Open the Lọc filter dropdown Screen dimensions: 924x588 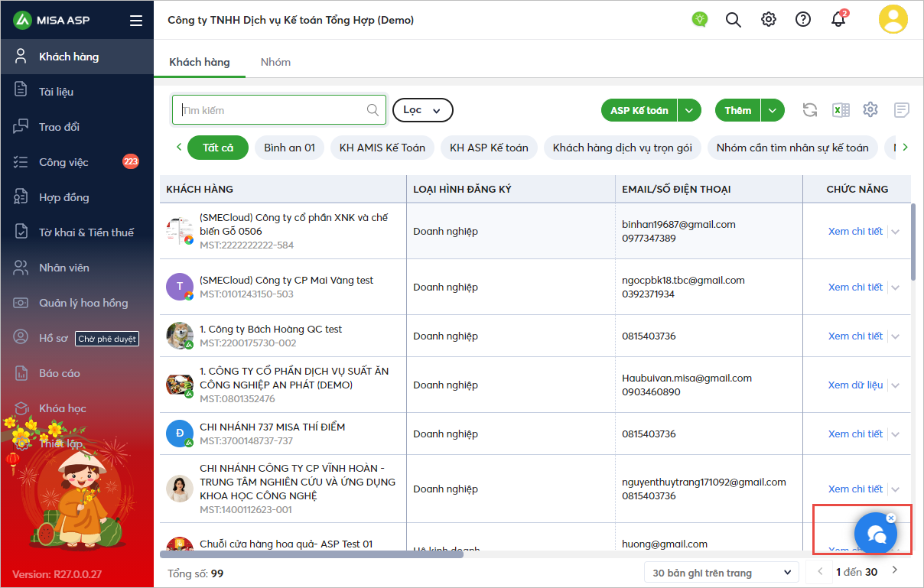click(x=423, y=110)
